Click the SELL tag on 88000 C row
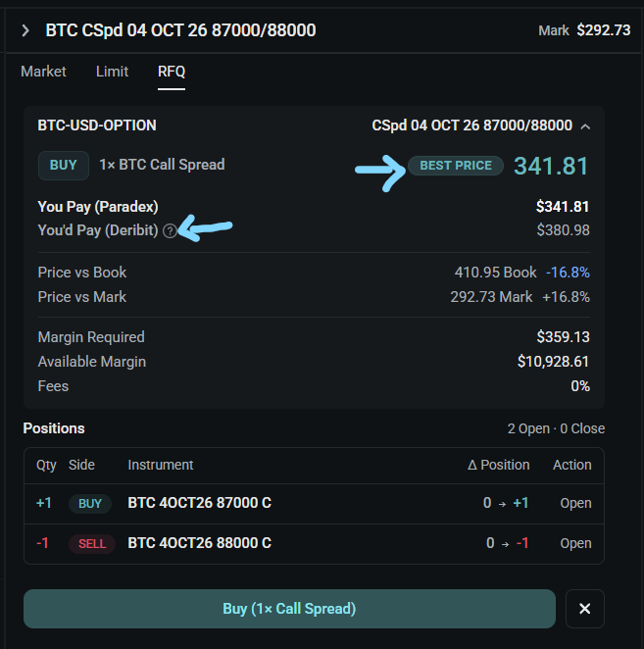 [x=92, y=543]
